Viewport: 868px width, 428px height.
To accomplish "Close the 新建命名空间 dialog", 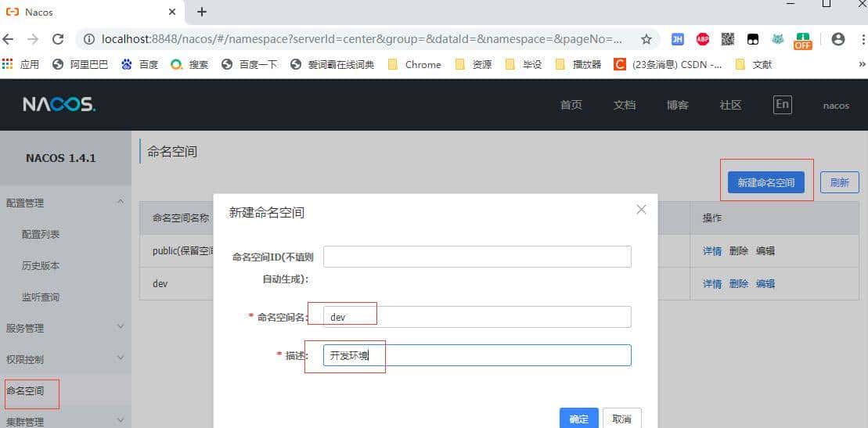I will (x=641, y=209).
